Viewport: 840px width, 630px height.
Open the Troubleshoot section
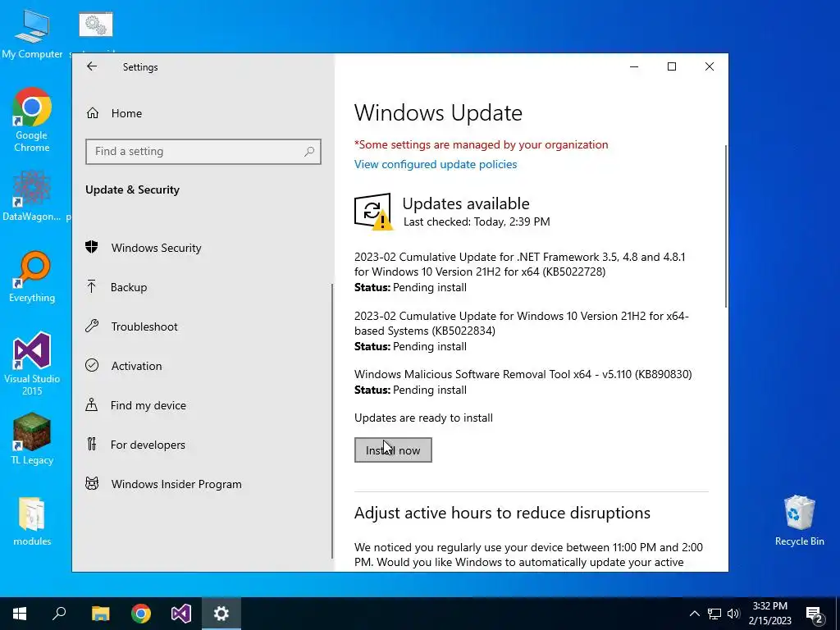click(x=203, y=326)
